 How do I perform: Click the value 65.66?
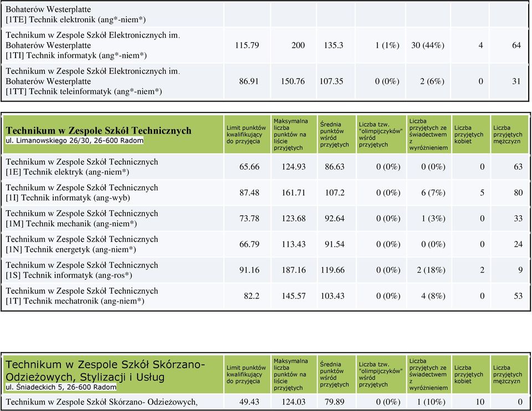[249, 167]
